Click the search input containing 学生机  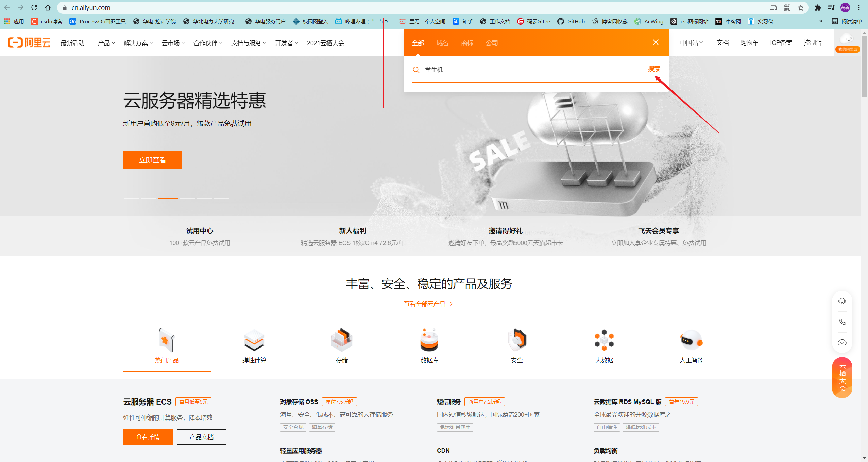click(510, 69)
